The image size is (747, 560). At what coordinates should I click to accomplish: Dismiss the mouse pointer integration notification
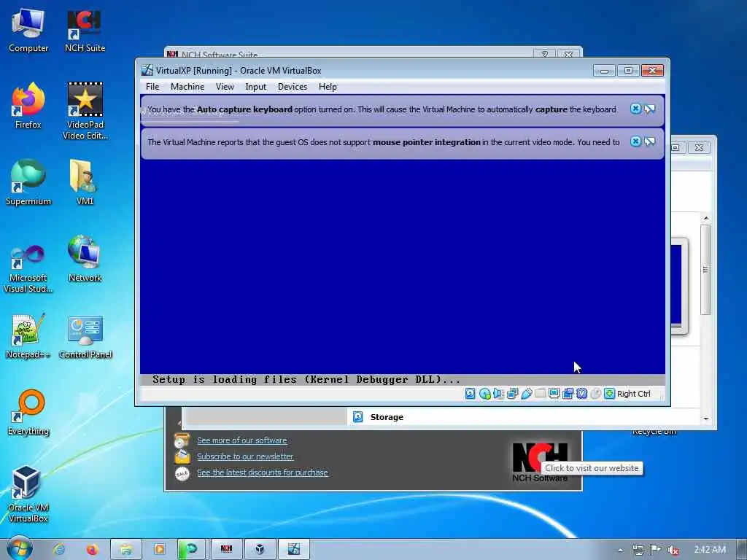(x=635, y=141)
